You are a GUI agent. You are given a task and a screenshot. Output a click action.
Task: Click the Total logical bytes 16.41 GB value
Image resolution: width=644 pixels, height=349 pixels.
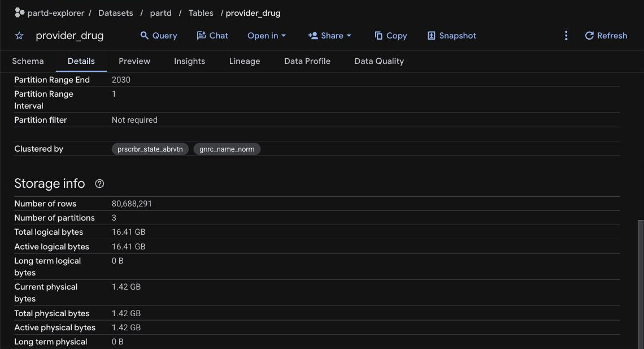(x=129, y=232)
